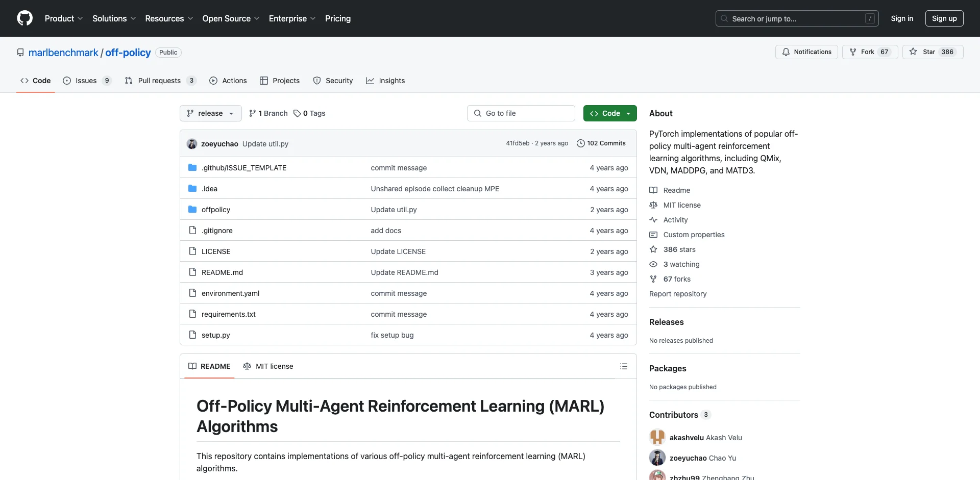Open the Projects tab
Image resolution: width=980 pixels, height=480 pixels.
[280, 81]
